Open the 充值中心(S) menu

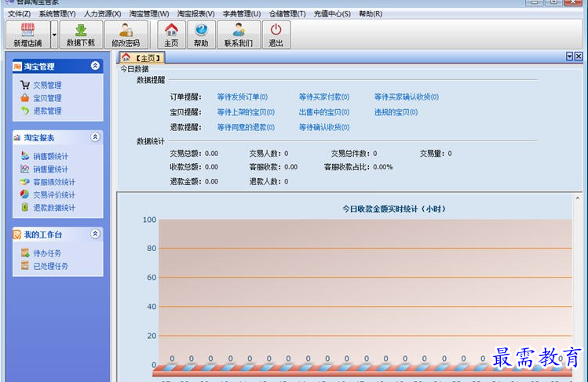[x=332, y=14]
